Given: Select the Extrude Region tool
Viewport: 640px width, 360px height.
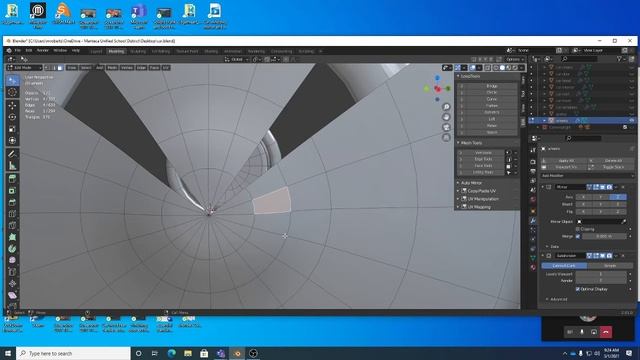Looking at the screenshot, I should click(12, 179).
